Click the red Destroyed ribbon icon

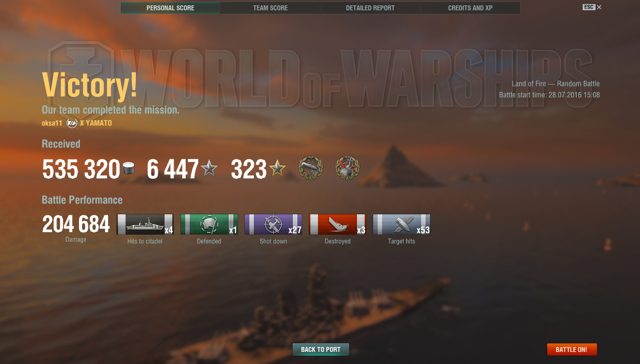pyautogui.click(x=337, y=224)
